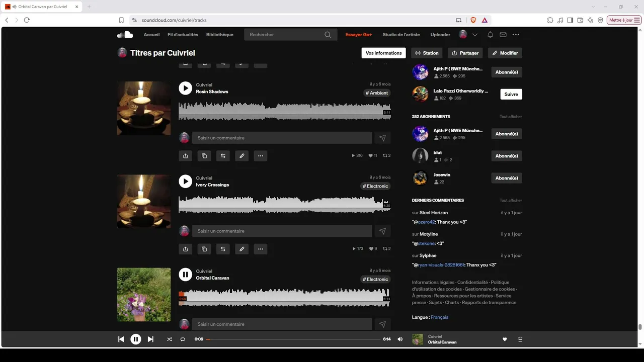Open the browser tab search chevron

click(594, 7)
